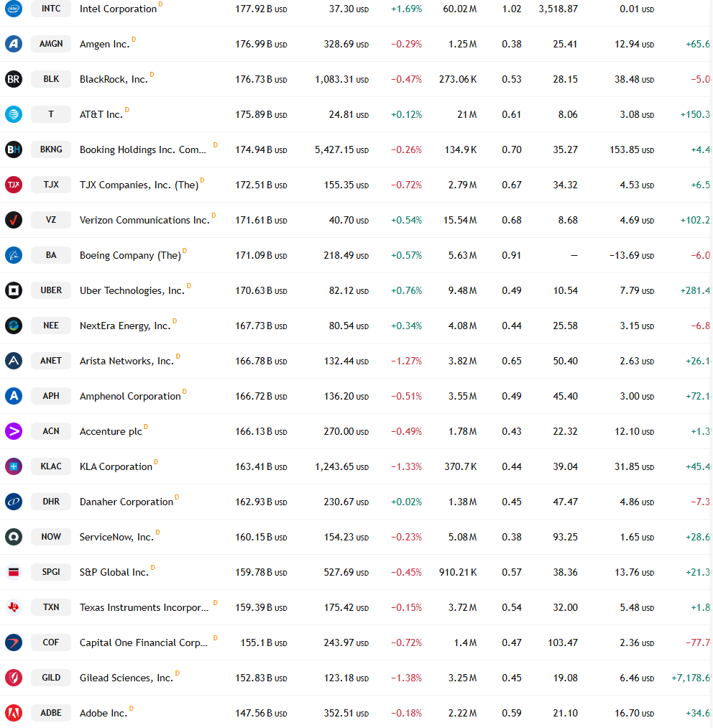The image size is (713, 728).
Task: Click the ServiceNow ring logo icon
Action: pyautogui.click(x=14, y=537)
